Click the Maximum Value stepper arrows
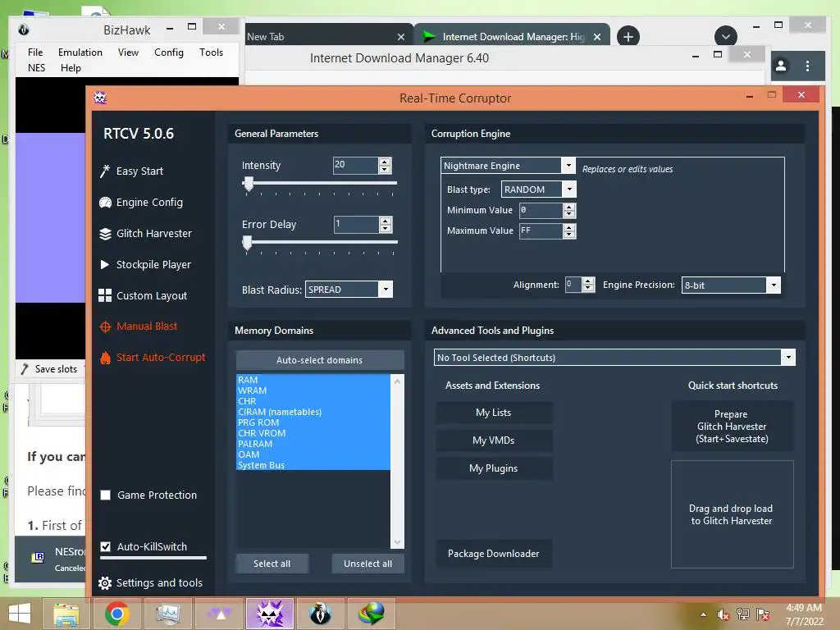This screenshot has height=630, width=840. click(569, 231)
